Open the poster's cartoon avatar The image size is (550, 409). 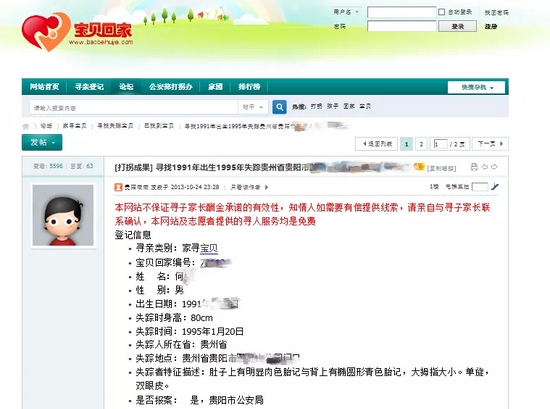point(63,215)
